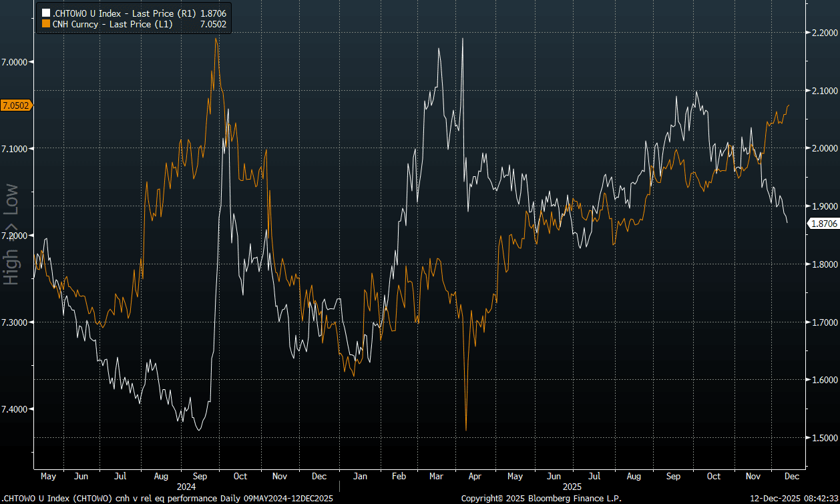This screenshot has width=840, height=504.
Task: Click the chart title text in bottom footer
Action: pyautogui.click(x=167, y=499)
